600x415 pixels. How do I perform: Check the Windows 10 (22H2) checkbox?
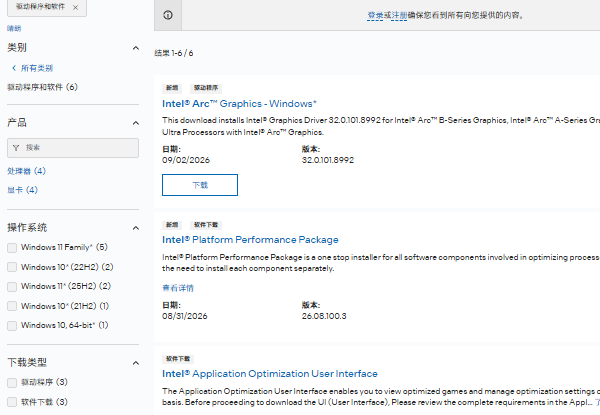(x=12, y=267)
